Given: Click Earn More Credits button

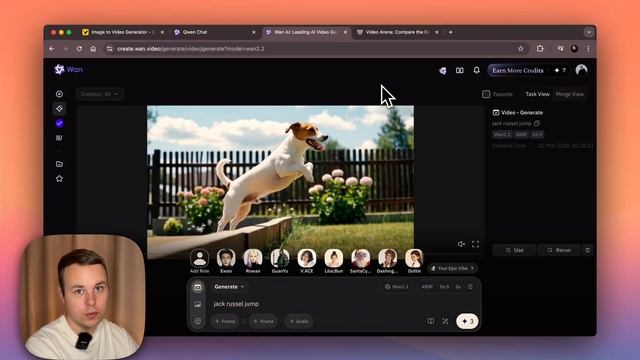Looking at the screenshot, I should (518, 70).
